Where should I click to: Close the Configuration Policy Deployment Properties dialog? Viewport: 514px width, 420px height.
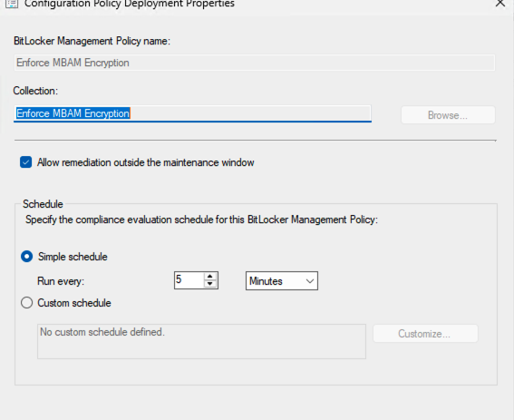500,4
